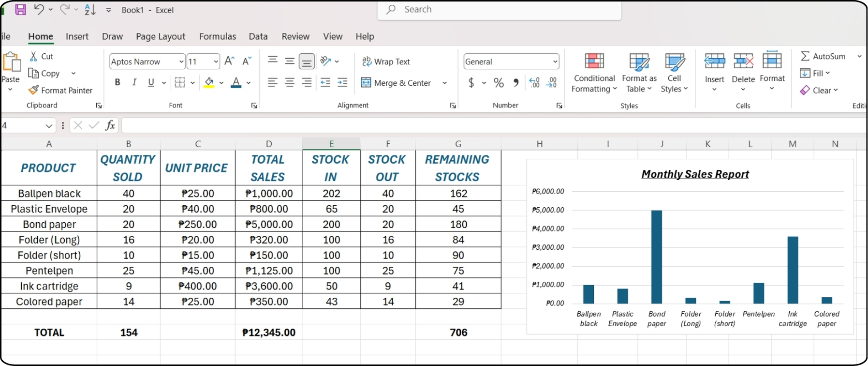The height and width of the screenshot is (366, 868).
Task: Apply the yellow Fill Color
Action: pos(209,82)
